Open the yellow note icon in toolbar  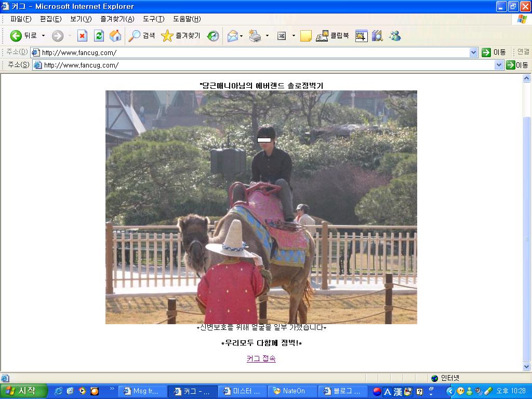click(x=305, y=36)
